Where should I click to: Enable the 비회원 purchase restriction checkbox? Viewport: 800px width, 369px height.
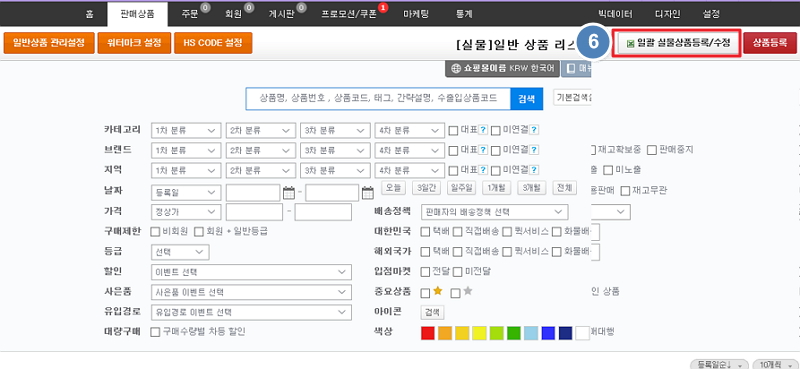155,232
